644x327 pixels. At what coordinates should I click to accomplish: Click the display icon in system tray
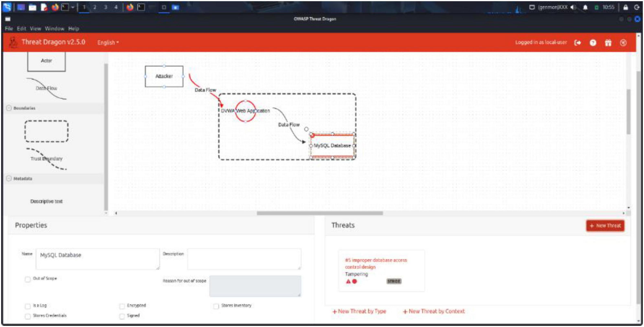[x=532, y=7]
